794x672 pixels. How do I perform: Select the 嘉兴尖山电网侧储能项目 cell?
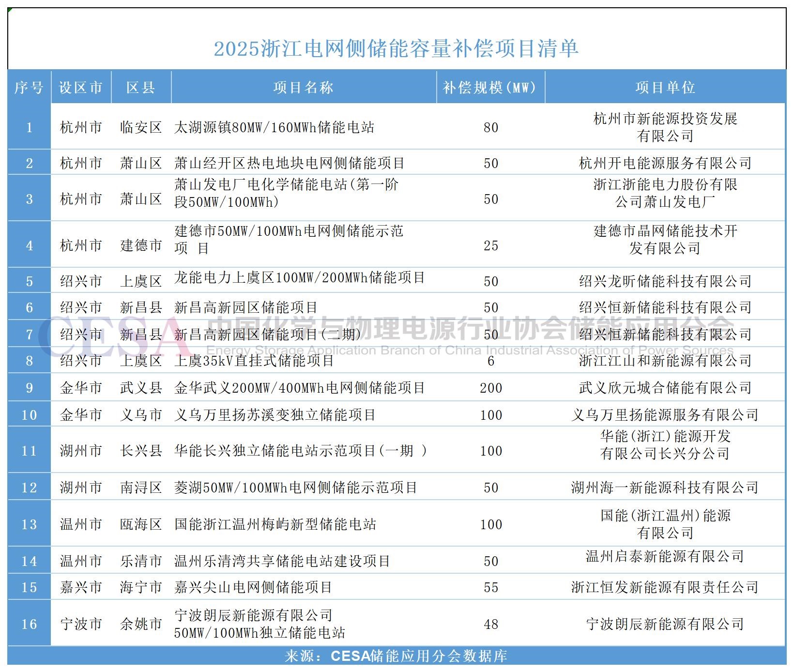coord(253,587)
